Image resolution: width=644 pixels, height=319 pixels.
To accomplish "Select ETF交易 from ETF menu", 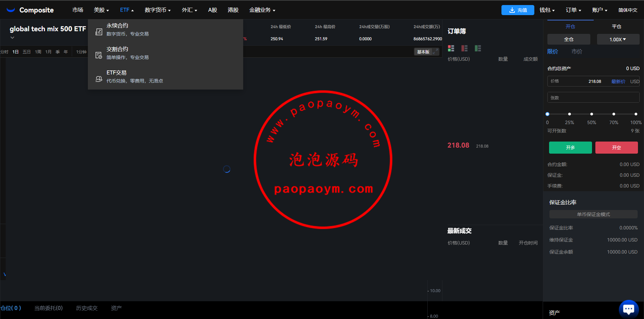I will click(x=165, y=76).
